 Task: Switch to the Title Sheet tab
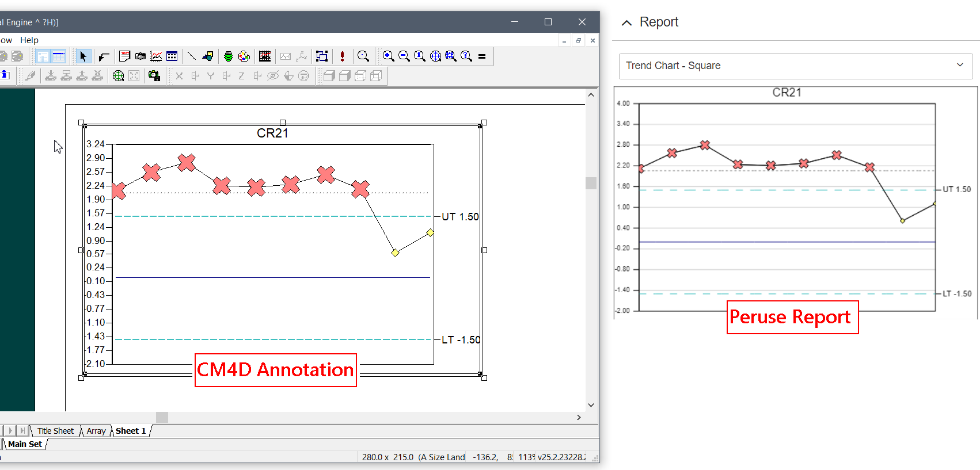pyautogui.click(x=55, y=431)
